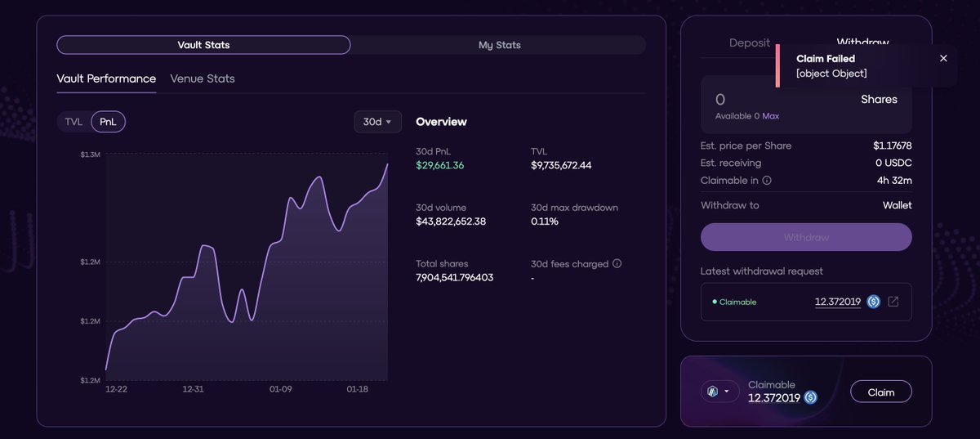Select the Venue Stats tab

click(x=203, y=78)
